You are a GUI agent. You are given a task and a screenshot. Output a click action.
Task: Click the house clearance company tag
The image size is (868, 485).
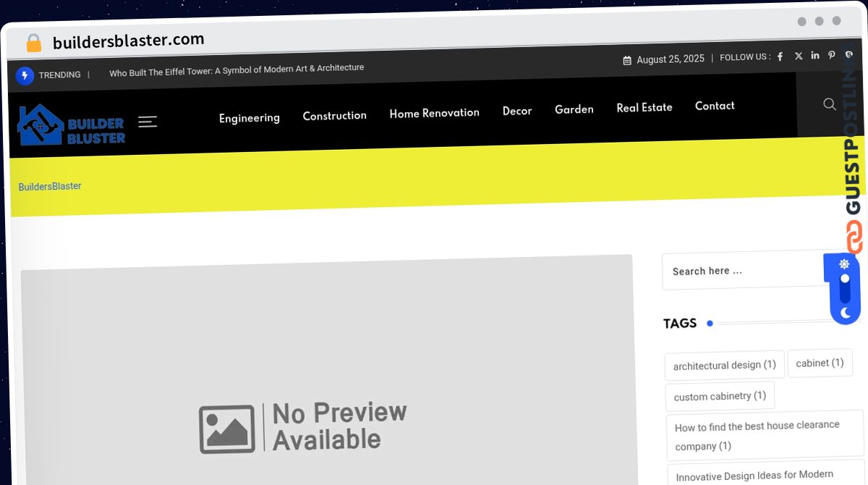(765, 436)
